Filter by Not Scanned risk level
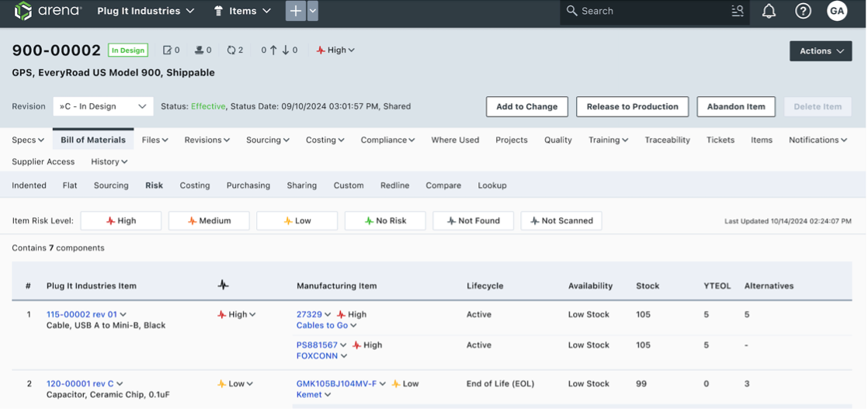Viewport: 868px width, 412px height. click(561, 220)
